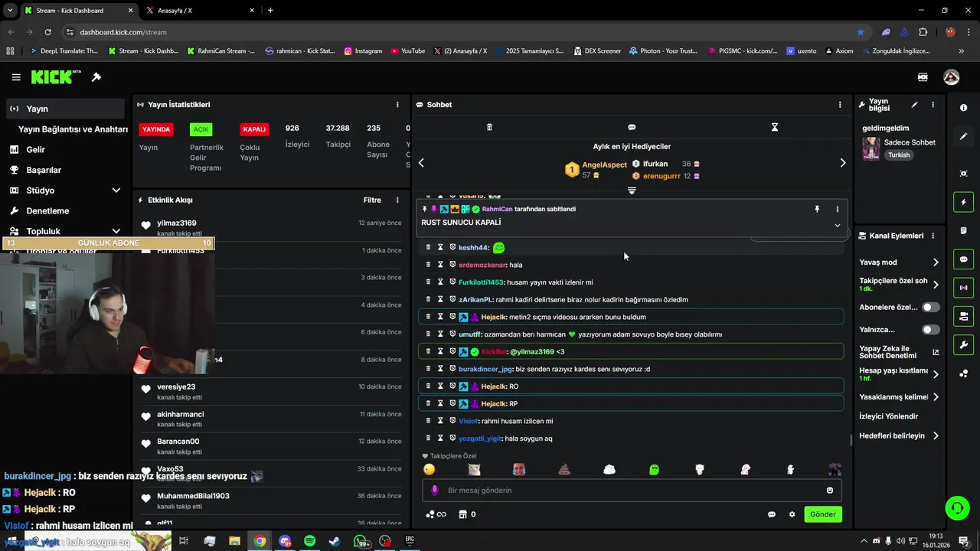
Task: Click the hourglass icon in Sohbet panel
Action: [x=774, y=127]
